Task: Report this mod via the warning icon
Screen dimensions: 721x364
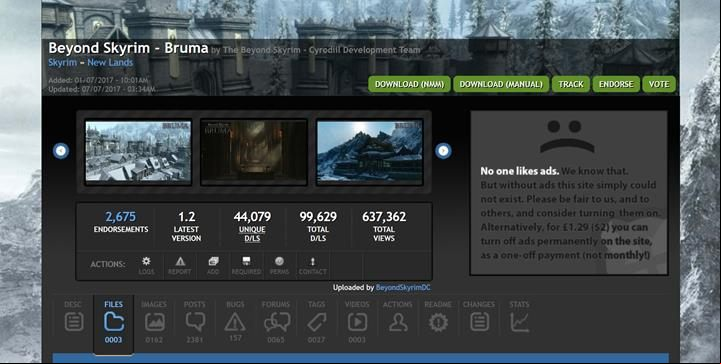Action: 180,266
